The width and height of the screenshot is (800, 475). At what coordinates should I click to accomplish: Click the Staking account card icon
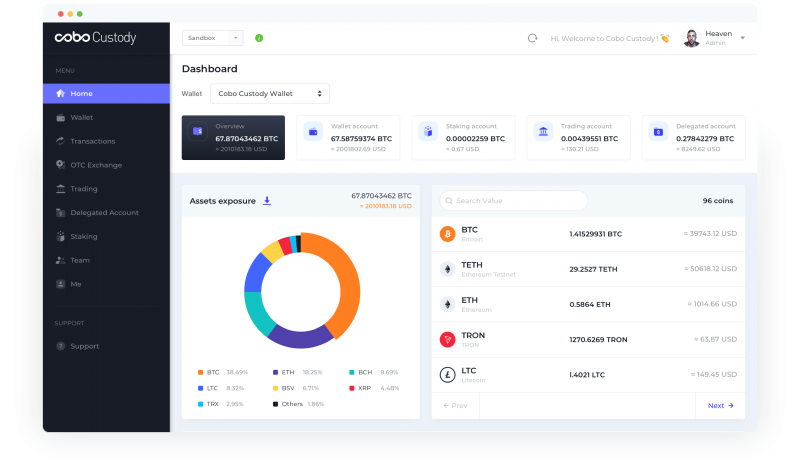pos(428,132)
